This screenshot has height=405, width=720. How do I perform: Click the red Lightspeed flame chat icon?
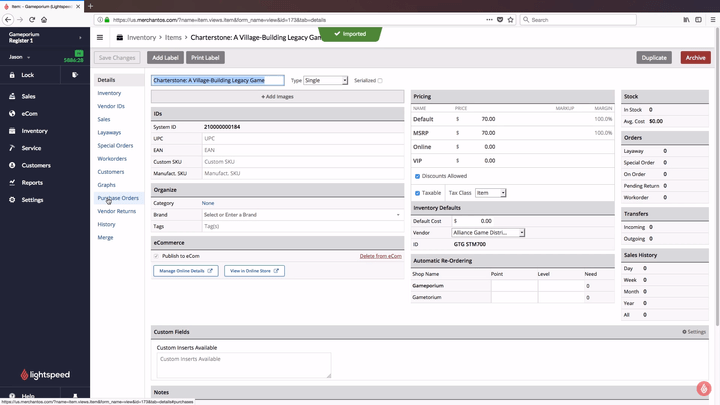703,388
